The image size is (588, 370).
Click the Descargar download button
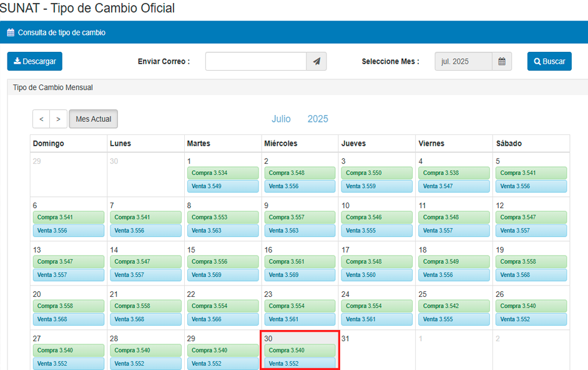click(x=35, y=61)
